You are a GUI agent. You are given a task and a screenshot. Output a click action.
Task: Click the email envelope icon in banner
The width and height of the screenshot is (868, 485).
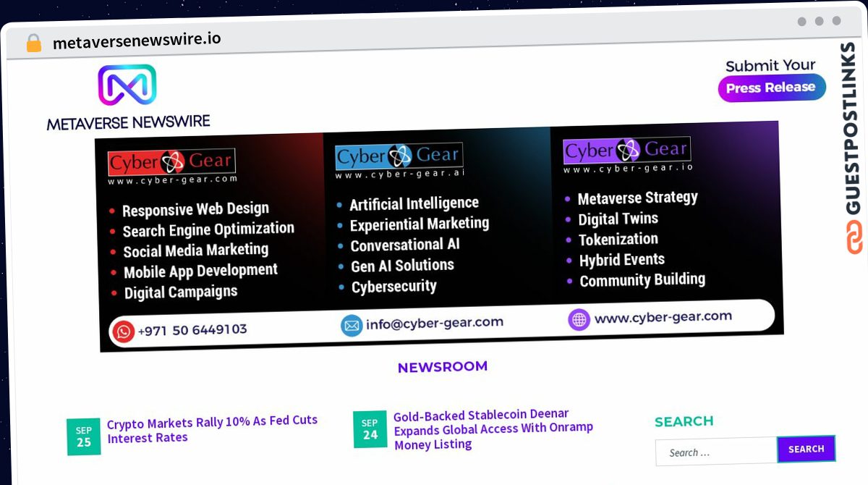coord(352,326)
